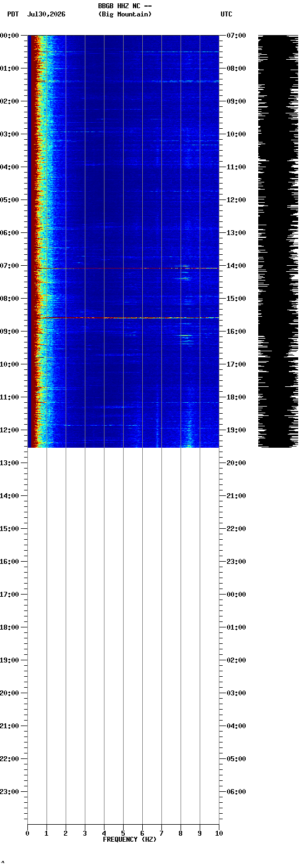Viewport: 302px width, 868px height.
Task: Click the PDT axis label "00:00"
Action: tap(10, 36)
